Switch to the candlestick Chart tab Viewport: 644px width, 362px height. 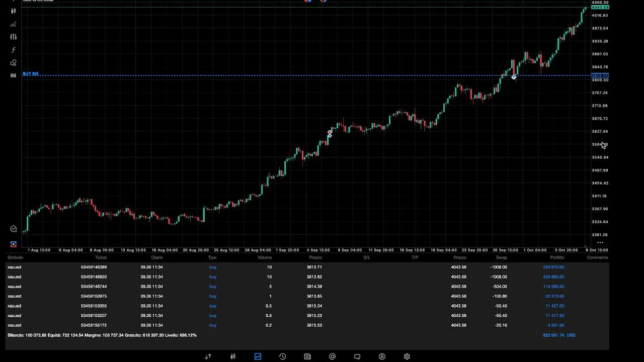click(233, 356)
